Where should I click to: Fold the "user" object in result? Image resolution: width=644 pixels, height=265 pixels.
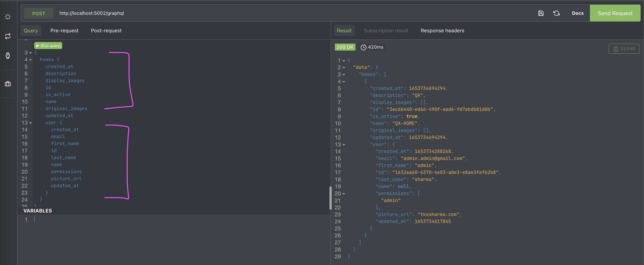[344, 145]
